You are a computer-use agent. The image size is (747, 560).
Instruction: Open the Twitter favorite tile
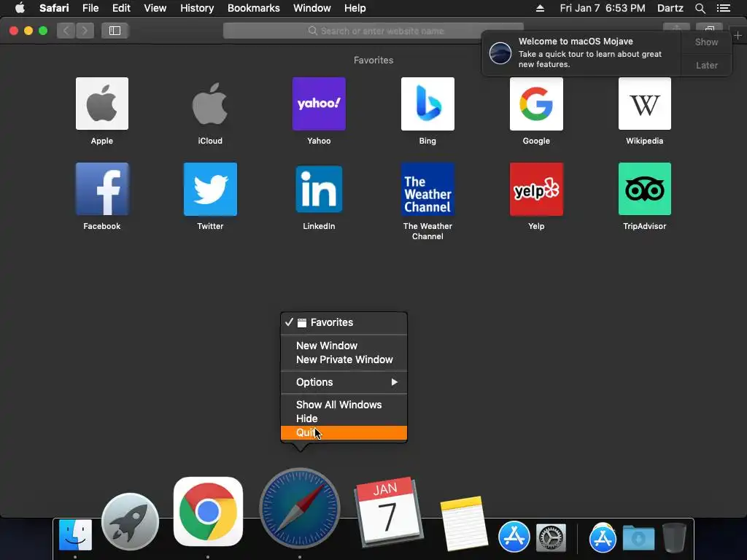(210, 189)
